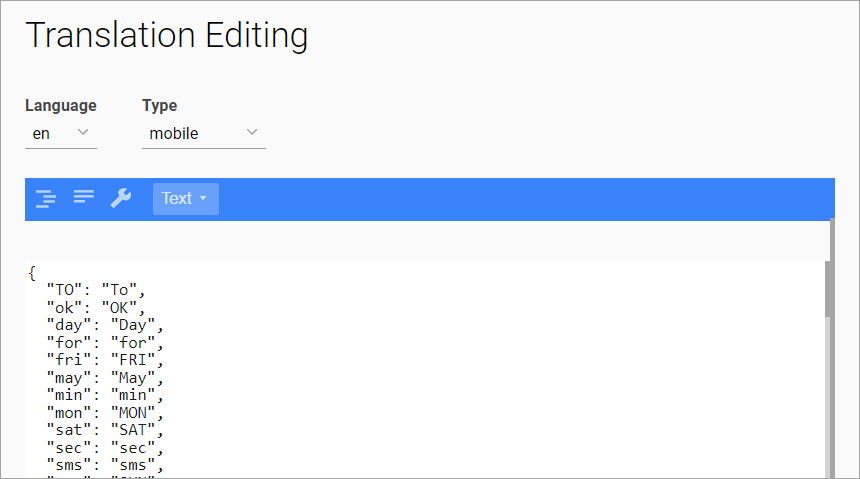Expand the Type dropdown showing mobile
The image size is (860, 479).
click(x=203, y=133)
